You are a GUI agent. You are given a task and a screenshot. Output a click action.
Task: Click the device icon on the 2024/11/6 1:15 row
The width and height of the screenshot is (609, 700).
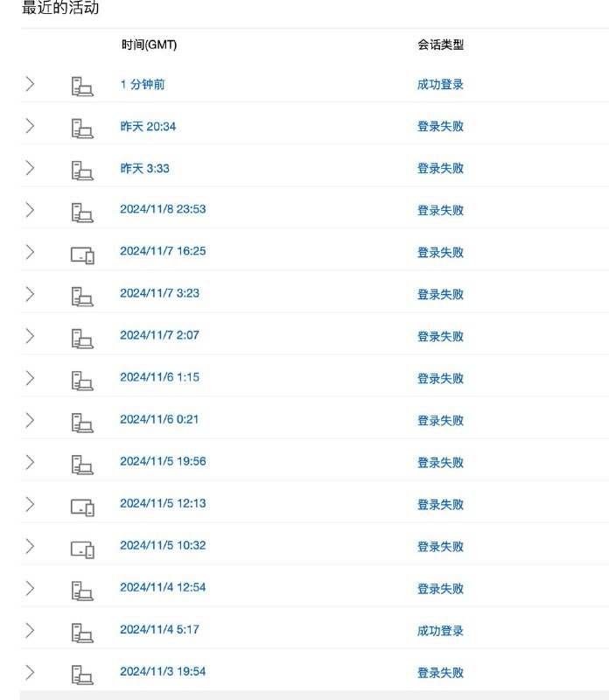(x=82, y=378)
